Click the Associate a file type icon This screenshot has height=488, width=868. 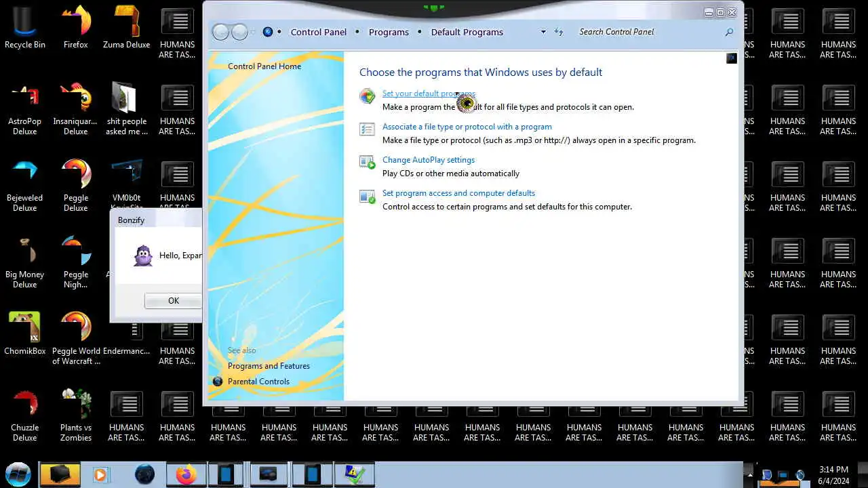(x=367, y=129)
